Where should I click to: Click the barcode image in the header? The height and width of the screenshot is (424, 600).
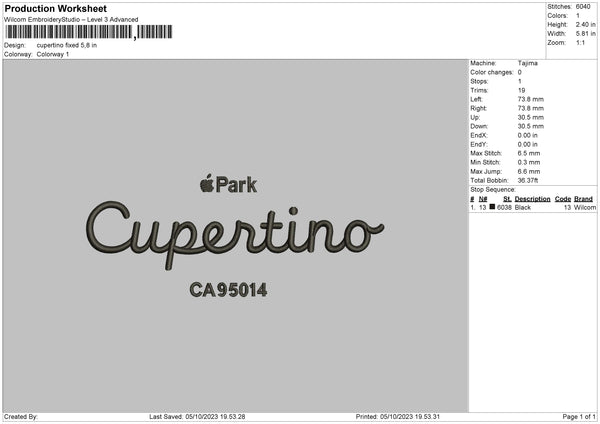coord(89,32)
